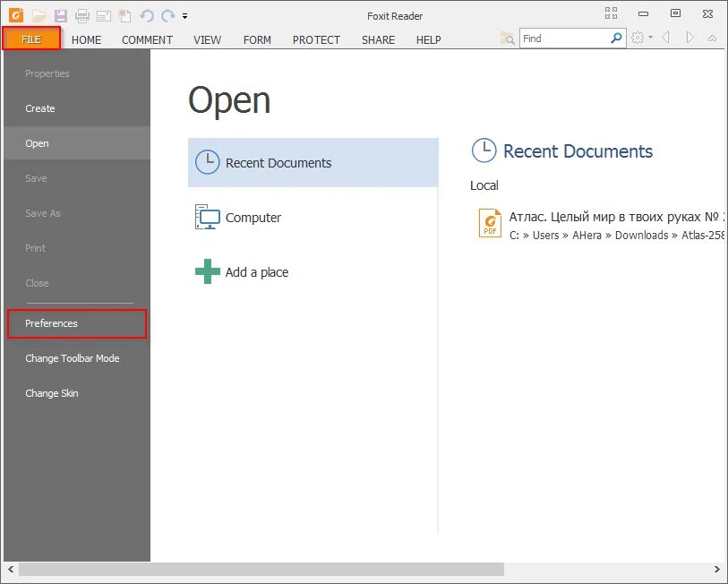This screenshot has width=728, height=584.
Task: Switch to the COMMENT tab
Action: click(x=147, y=40)
